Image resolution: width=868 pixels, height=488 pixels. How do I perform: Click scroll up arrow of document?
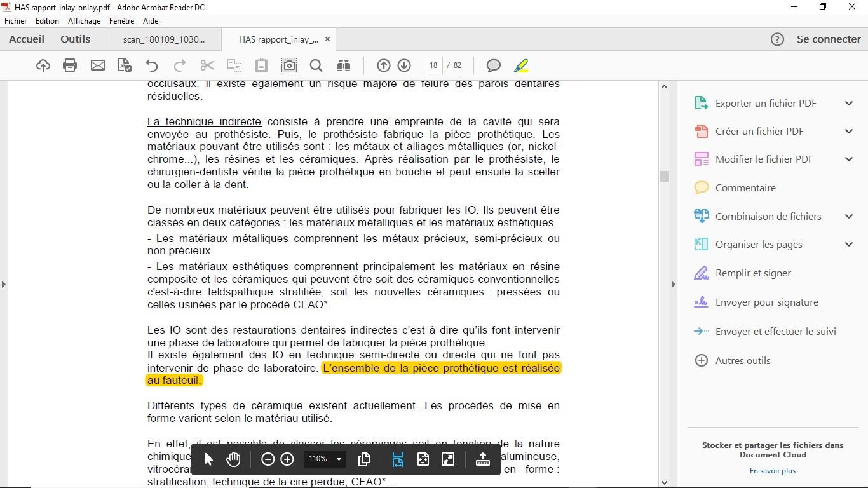tap(665, 86)
